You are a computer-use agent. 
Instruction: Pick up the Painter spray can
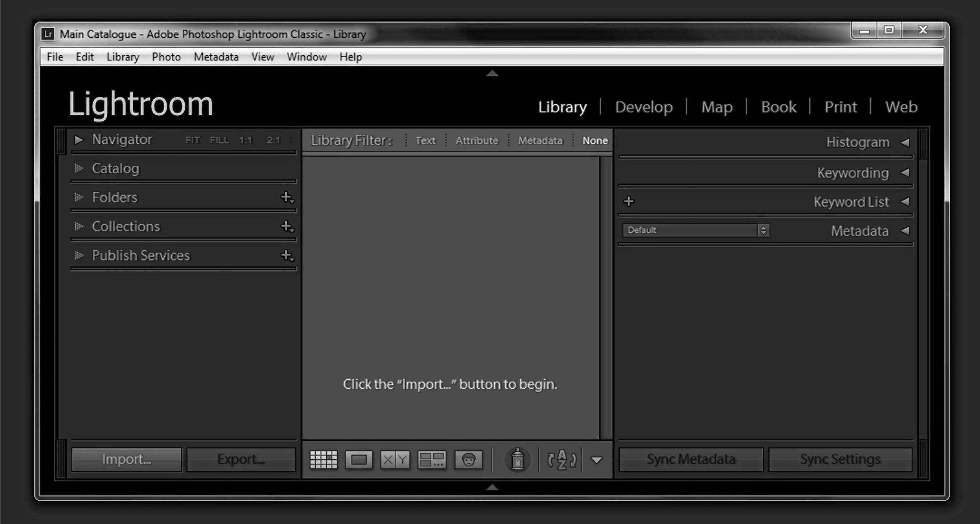click(x=517, y=459)
